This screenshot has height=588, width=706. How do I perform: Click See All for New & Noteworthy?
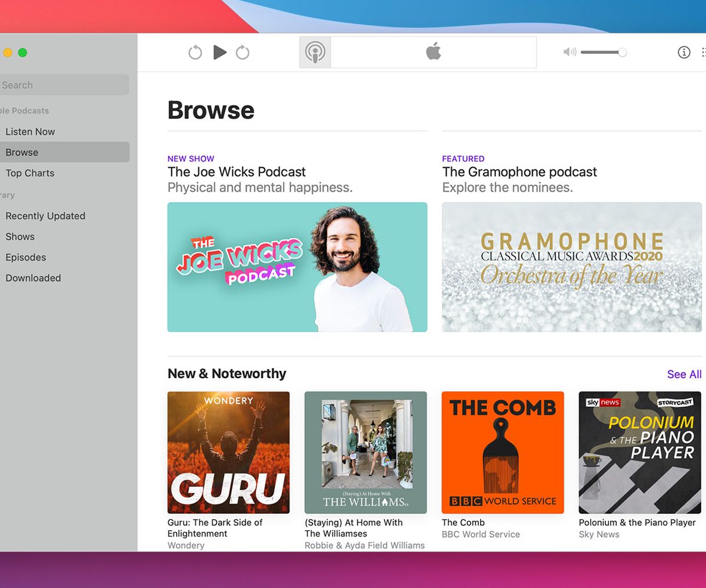point(684,374)
